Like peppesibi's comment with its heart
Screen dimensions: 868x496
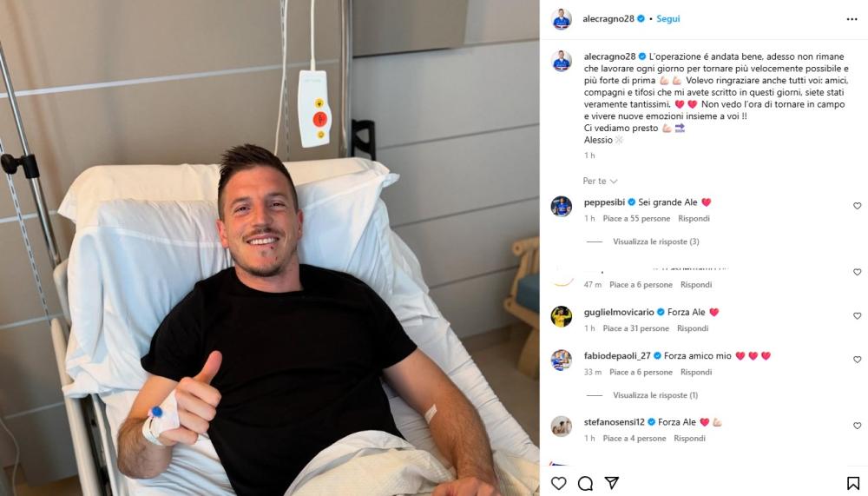pos(857,206)
